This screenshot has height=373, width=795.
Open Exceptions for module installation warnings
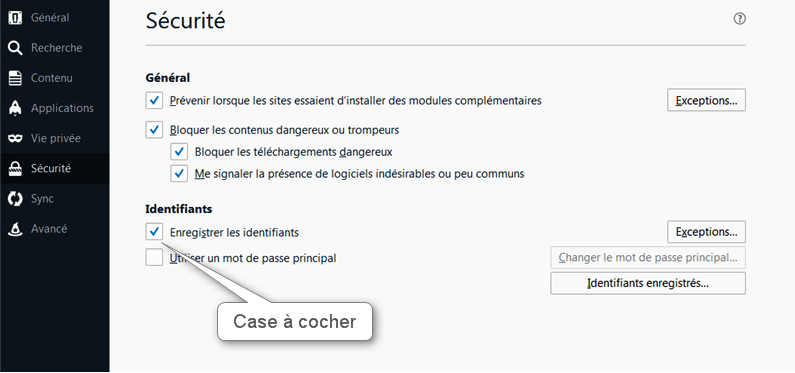pyautogui.click(x=706, y=100)
